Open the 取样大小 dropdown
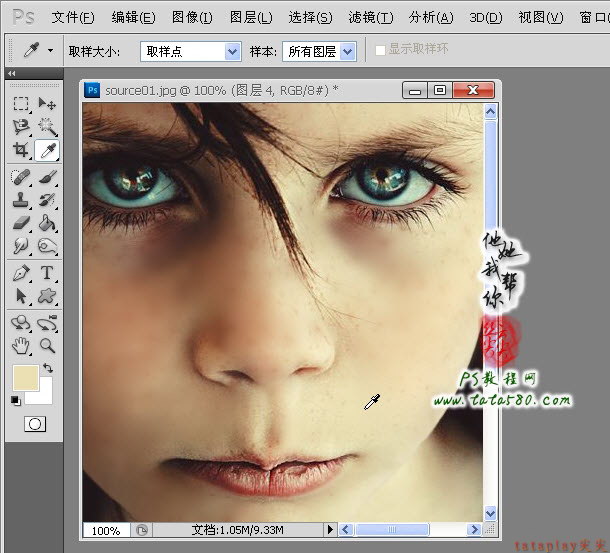Viewport: 610px width, 553px height. 191,51
